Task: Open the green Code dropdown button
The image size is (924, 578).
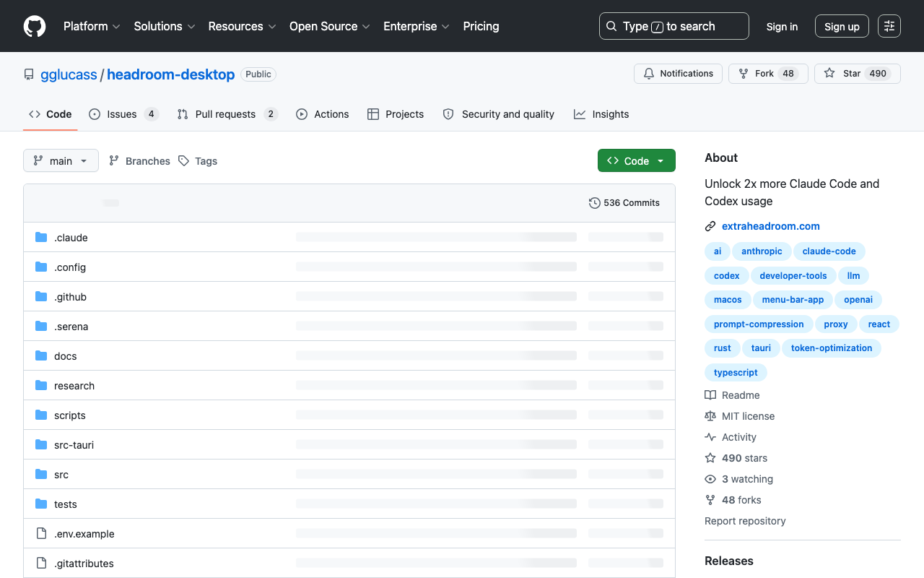Action: point(636,160)
